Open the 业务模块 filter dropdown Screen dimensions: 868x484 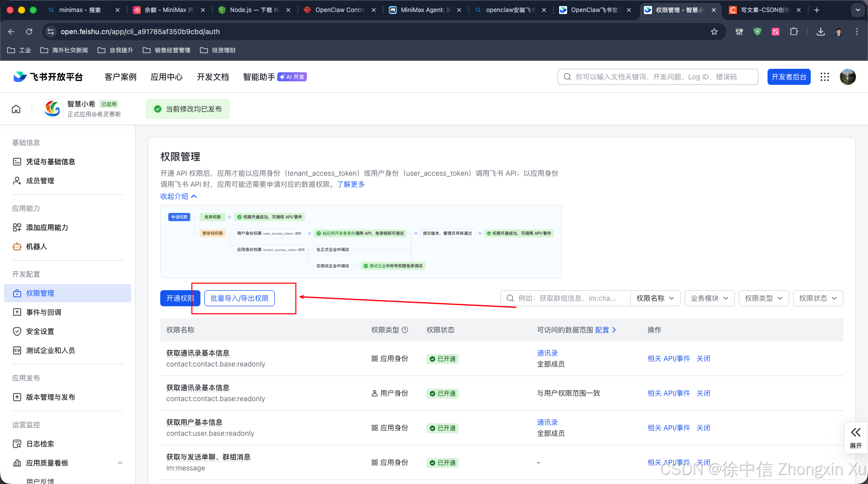click(x=710, y=298)
